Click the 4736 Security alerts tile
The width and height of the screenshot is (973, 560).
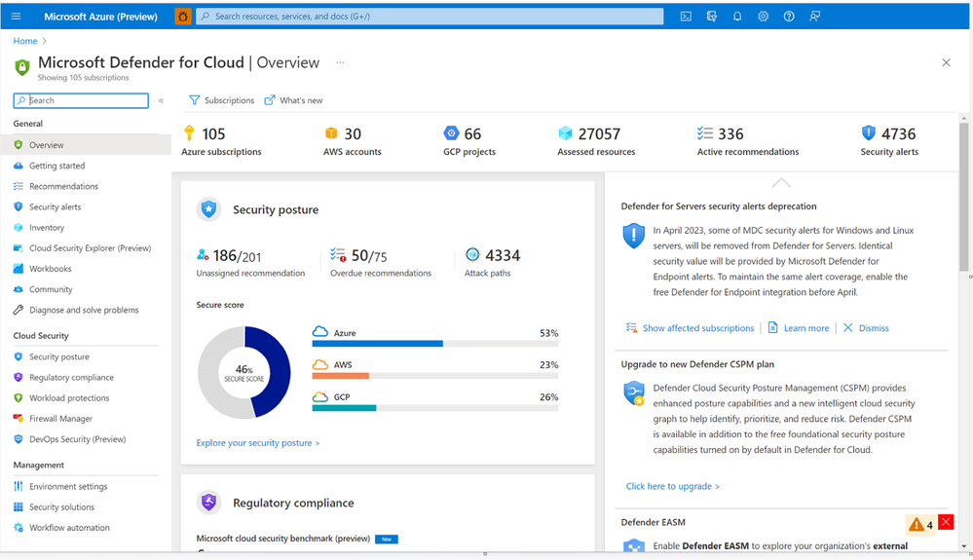click(889, 141)
